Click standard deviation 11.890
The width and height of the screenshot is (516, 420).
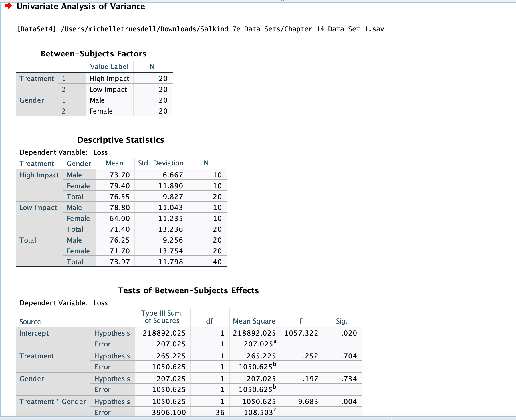[x=171, y=186]
